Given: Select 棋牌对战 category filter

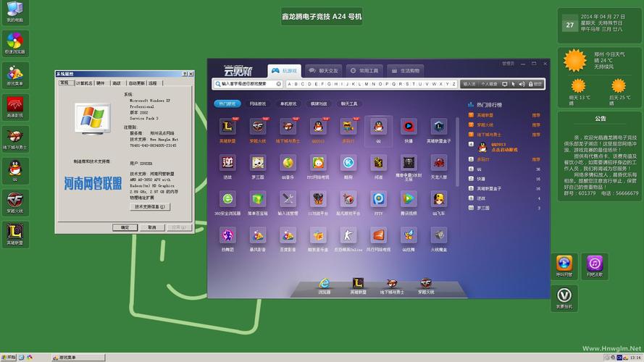Looking at the screenshot, I should tap(318, 104).
